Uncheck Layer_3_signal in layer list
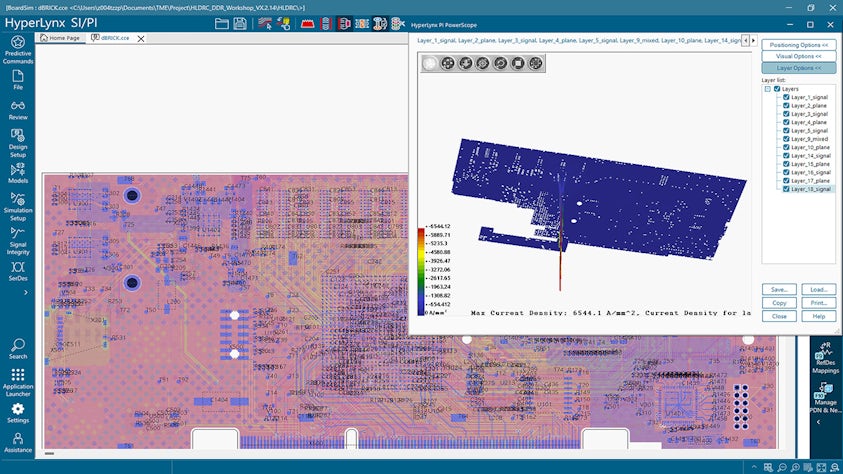This screenshot has height=474, width=843. 786,114
